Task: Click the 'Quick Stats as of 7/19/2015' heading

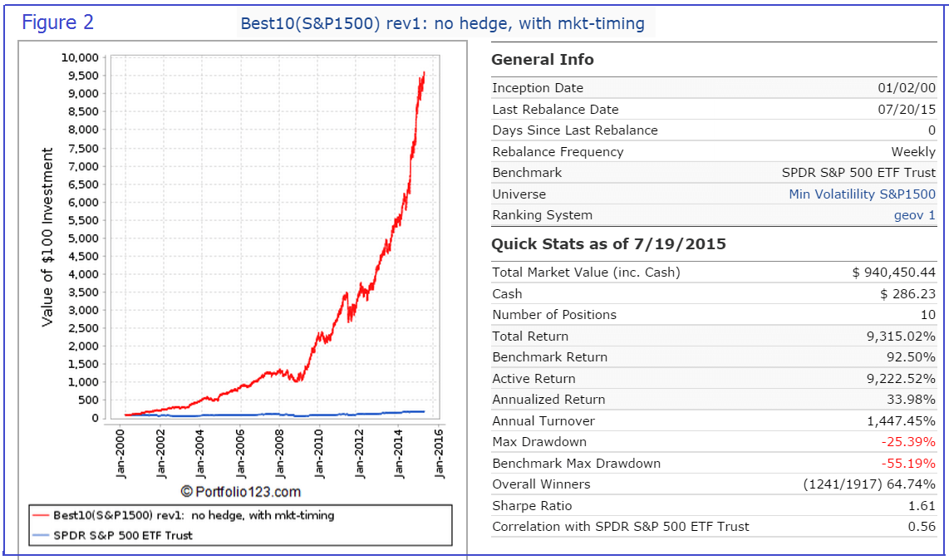Action: (608, 244)
